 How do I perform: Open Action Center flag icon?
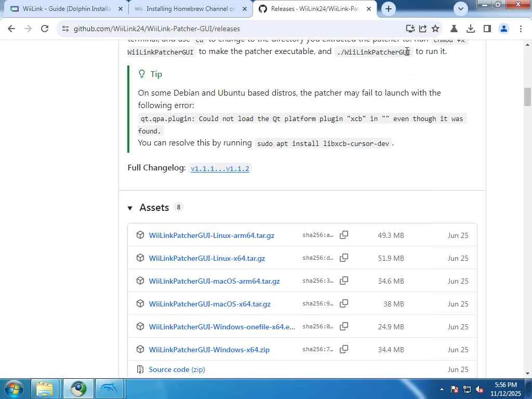click(455, 390)
